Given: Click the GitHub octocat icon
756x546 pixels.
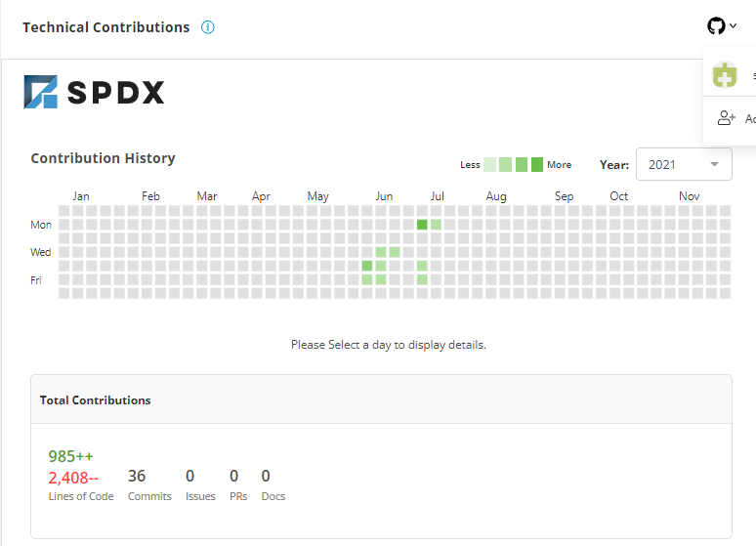Looking at the screenshot, I should 716,26.
